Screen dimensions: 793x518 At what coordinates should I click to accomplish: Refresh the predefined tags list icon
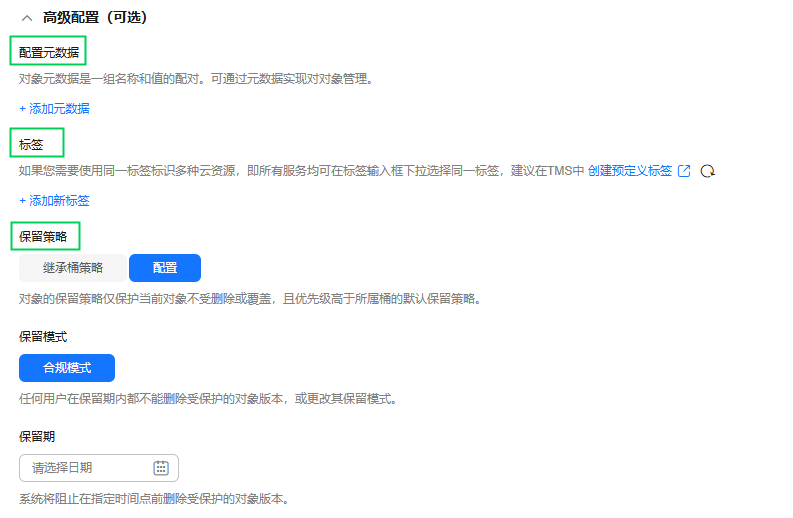click(708, 171)
